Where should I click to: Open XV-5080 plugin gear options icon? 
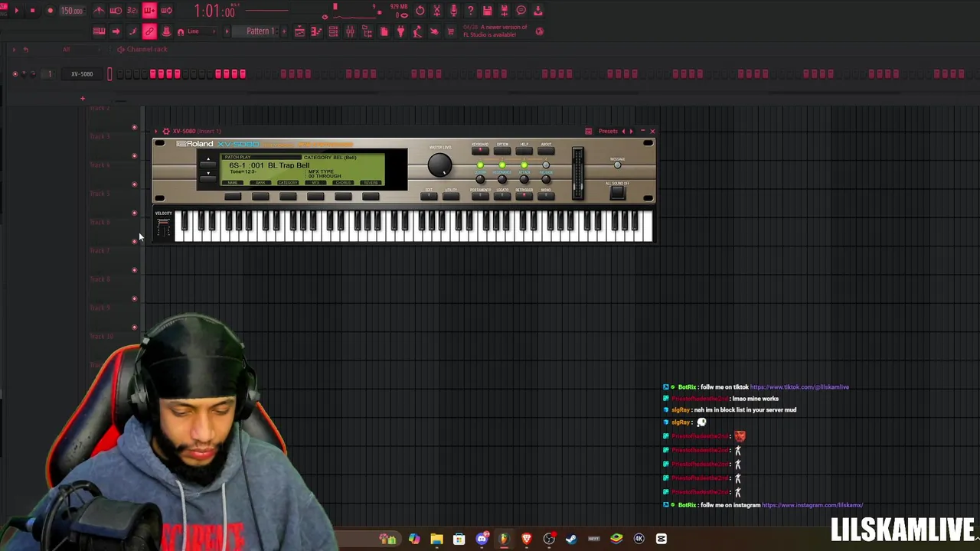tap(165, 131)
